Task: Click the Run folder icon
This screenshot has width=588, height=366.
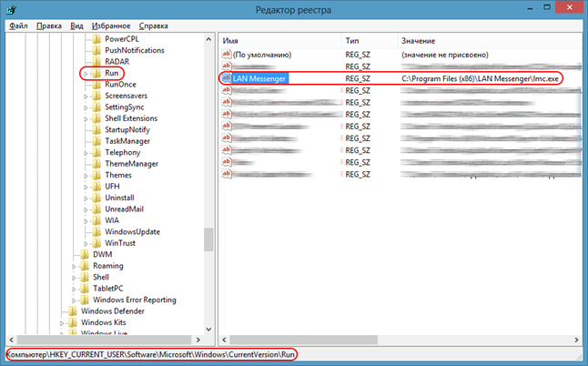Action: click(x=96, y=73)
